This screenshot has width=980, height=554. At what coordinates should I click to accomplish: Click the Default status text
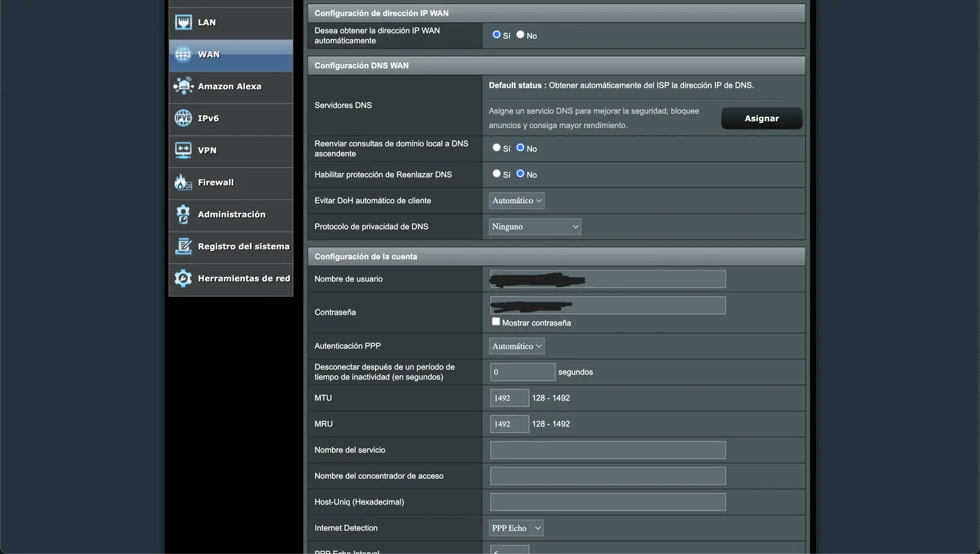click(x=621, y=85)
